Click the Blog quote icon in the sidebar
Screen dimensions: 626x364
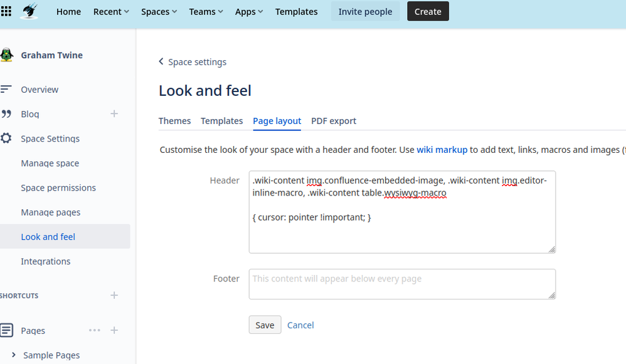point(8,113)
